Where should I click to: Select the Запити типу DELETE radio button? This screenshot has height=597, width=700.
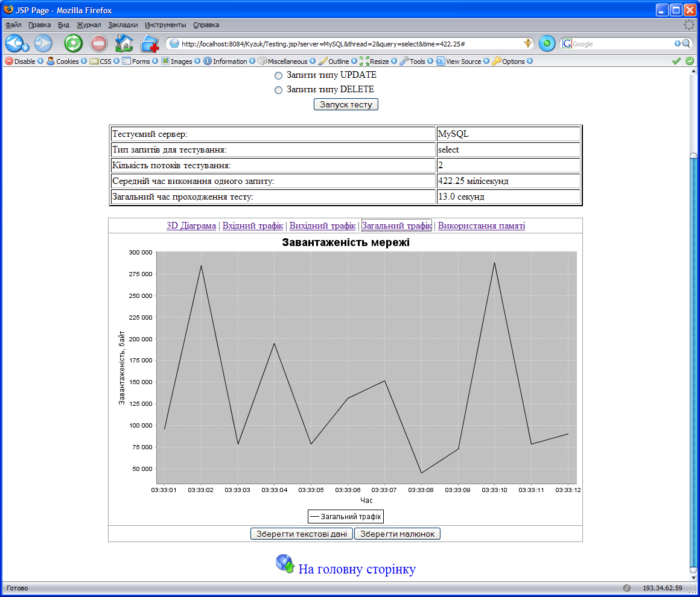pos(278,90)
